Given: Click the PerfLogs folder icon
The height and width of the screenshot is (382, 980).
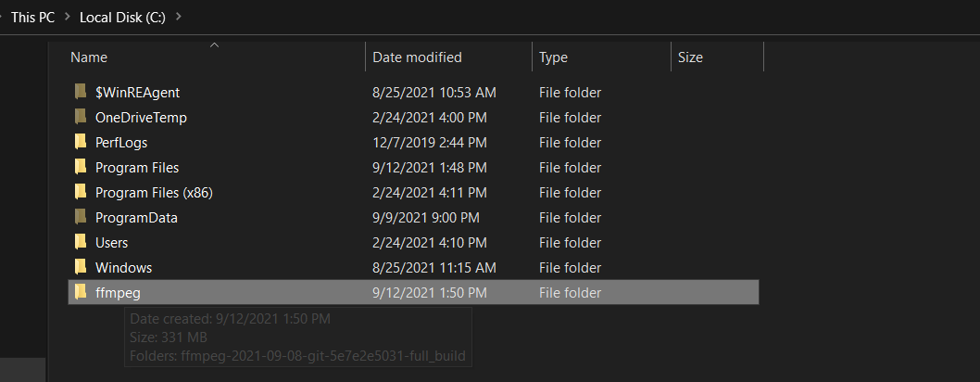Looking at the screenshot, I should point(80,143).
